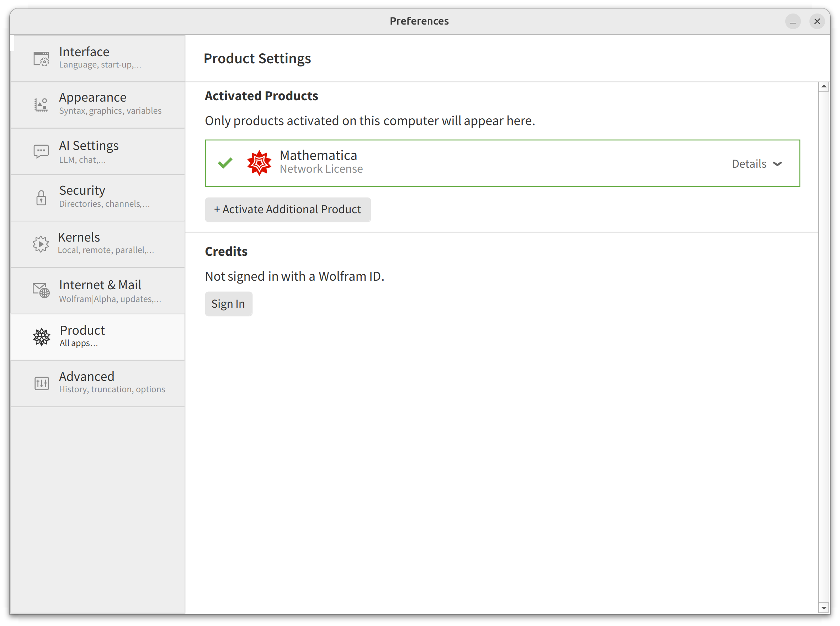This screenshot has width=840, height=626.
Task: Click the scrollbar down arrow
Action: pyautogui.click(x=823, y=608)
